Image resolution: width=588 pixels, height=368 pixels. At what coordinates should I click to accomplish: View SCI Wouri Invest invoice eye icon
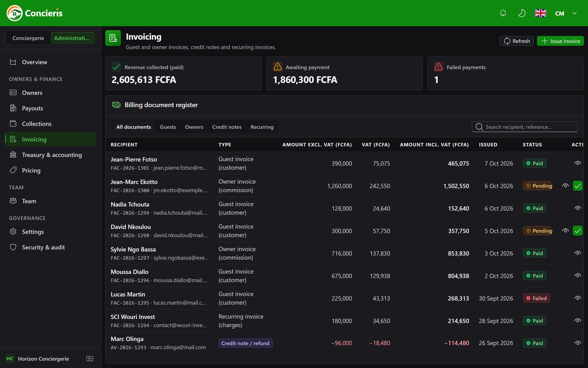point(578,321)
